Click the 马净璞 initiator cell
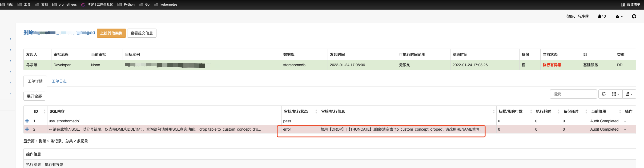The width and height of the screenshot is (644, 168). [37, 65]
